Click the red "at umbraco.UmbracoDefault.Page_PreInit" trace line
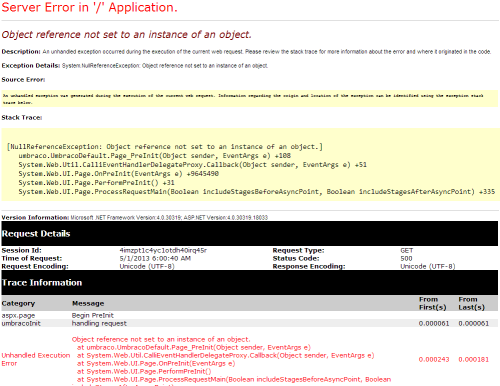The image size is (500, 386). pyautogui.click(x=194, y=347)
